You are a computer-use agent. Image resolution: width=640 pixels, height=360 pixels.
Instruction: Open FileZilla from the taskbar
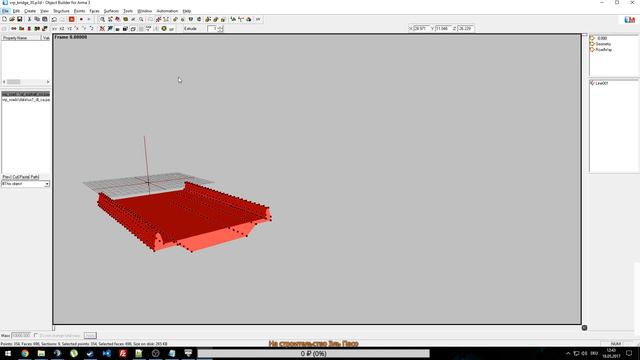(122, 353)
